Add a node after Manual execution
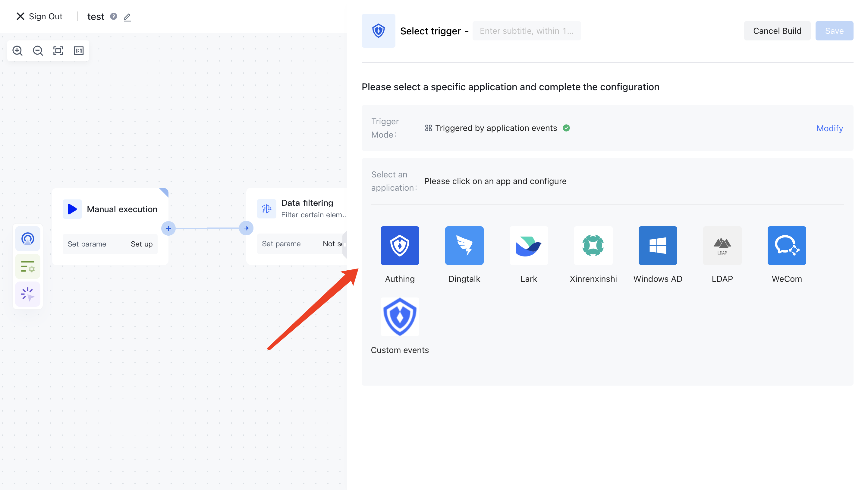The width and height of the screenshot is (868, 490). pyautogui.click(x=168, y=228)
